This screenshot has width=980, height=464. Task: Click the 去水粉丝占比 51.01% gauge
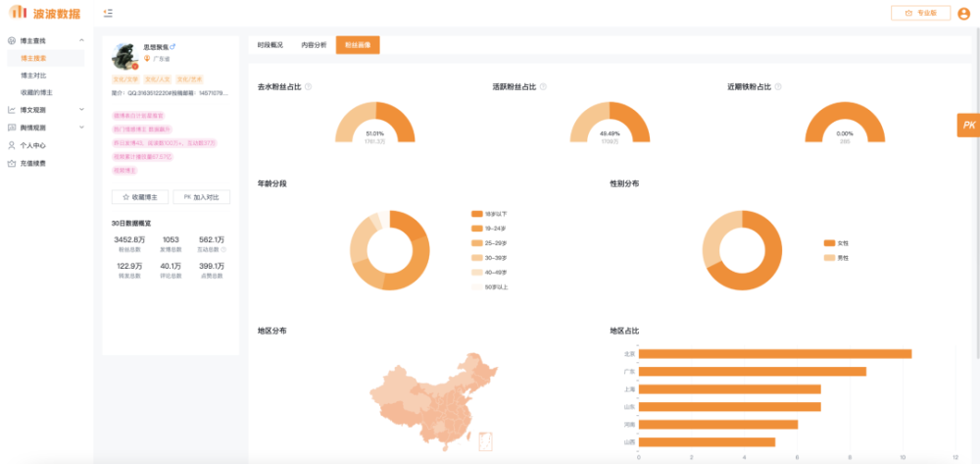tap(375, 123)
